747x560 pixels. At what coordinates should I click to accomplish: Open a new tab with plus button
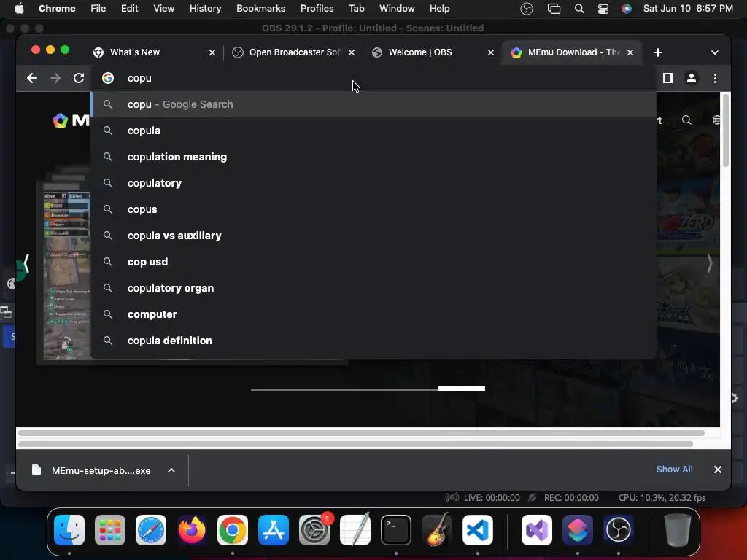658,52
